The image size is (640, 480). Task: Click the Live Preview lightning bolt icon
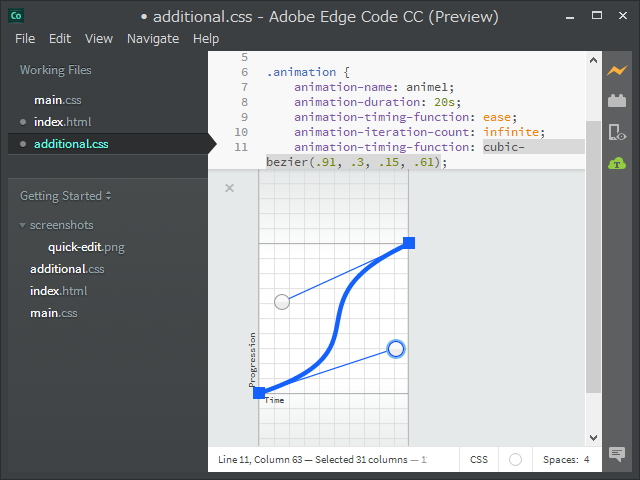[617, 70]
